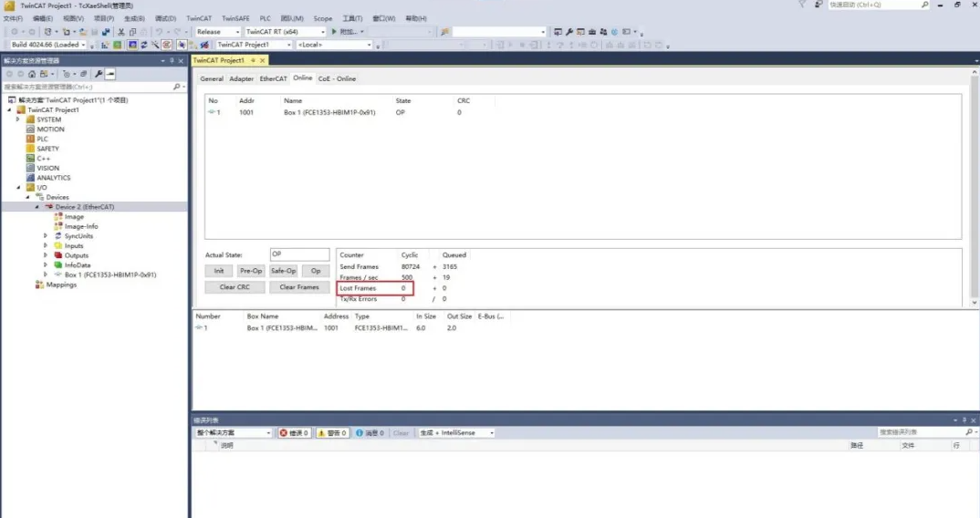Click the Start debugging play button
Screen dimensions: 980x518
[x=334, y=32]
